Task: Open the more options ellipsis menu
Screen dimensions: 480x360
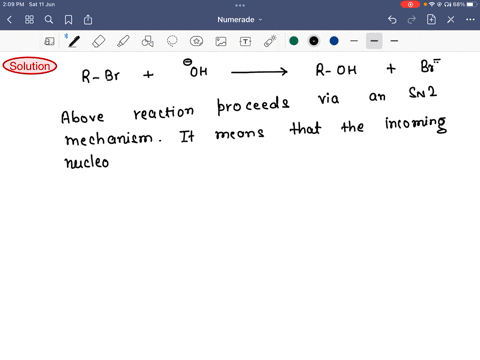Action: (x=470, y=20)
